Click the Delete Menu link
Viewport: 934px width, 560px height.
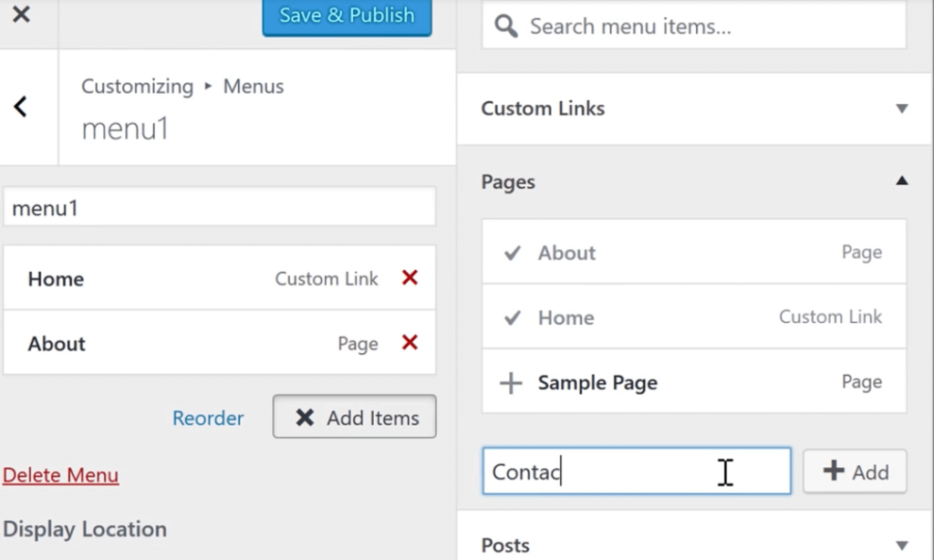coord(61,475)
